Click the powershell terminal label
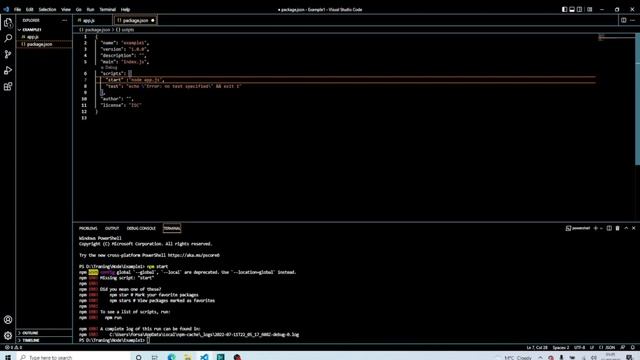Viewport: 640px width, 360px height. [x=578, y=228]
